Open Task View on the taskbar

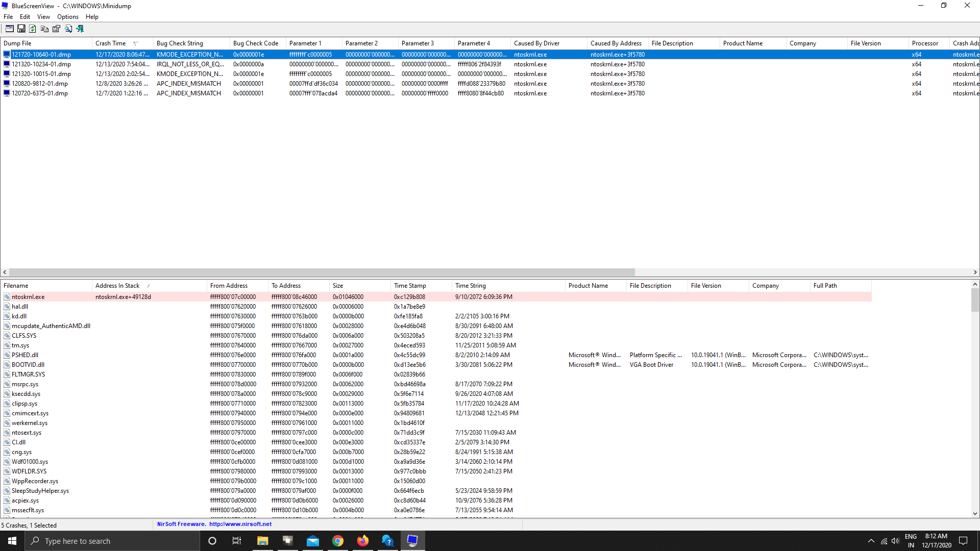point(236,541)
